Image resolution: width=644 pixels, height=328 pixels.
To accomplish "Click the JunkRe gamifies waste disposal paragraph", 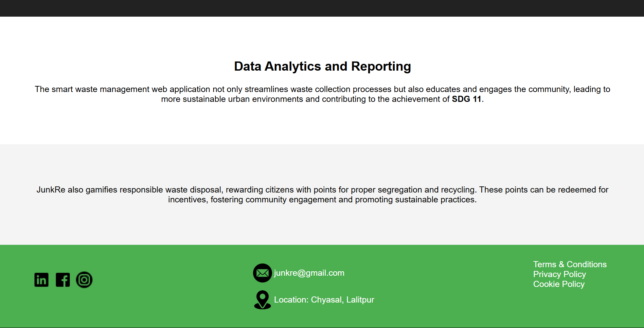I will point(322,195).
